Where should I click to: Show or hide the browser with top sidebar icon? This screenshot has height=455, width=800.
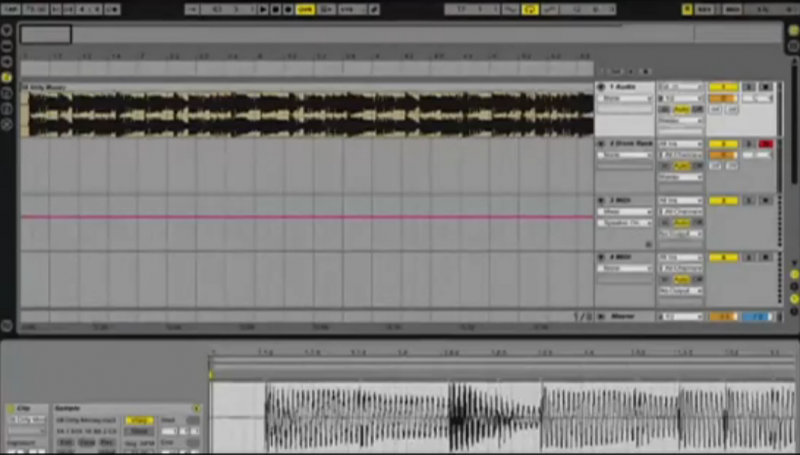[x=7, y=31]
